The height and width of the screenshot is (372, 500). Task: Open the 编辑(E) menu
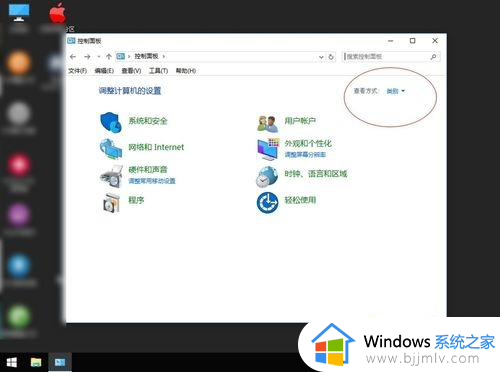104,71
